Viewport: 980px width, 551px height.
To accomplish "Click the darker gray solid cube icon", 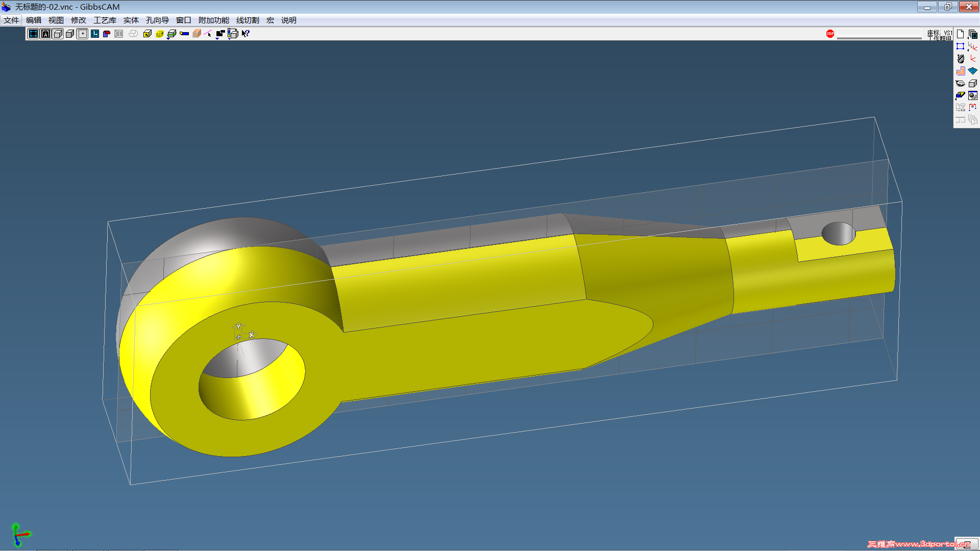I will point(70,34).
